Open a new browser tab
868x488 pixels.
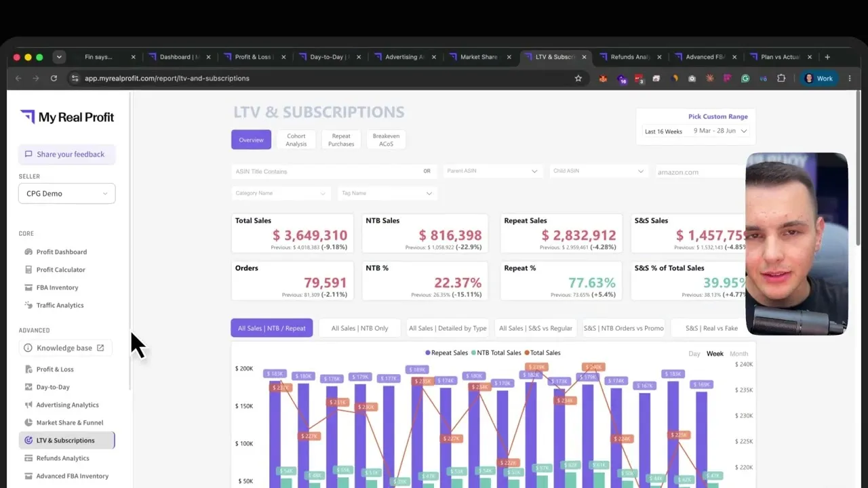(827, 57)
